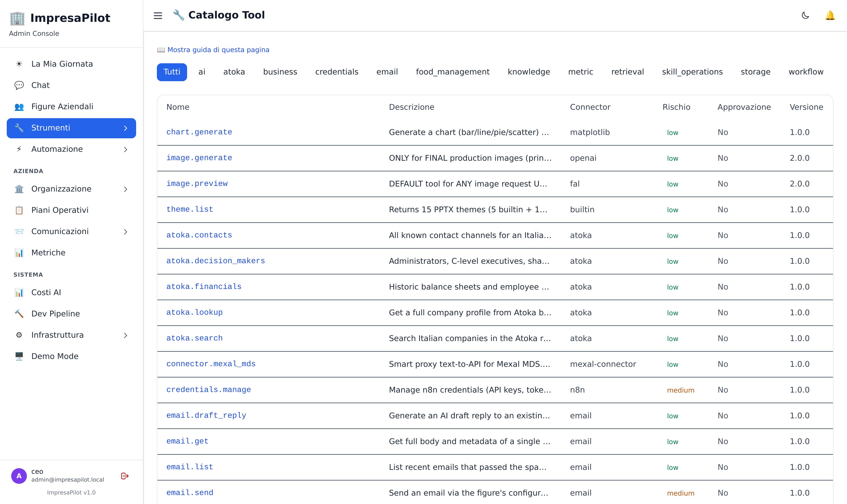Screen dimensions: 847x504
Task: Toggle dark mode moon icon
Action: click(x=805, y=16)
